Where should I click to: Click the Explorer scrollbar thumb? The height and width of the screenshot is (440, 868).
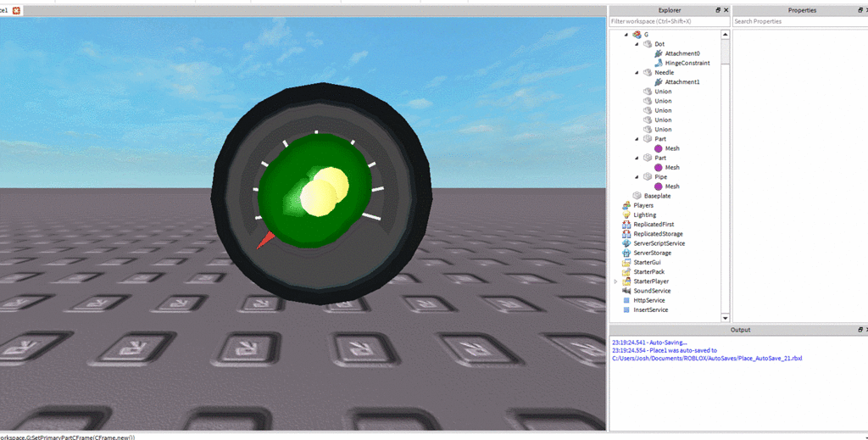726,52
